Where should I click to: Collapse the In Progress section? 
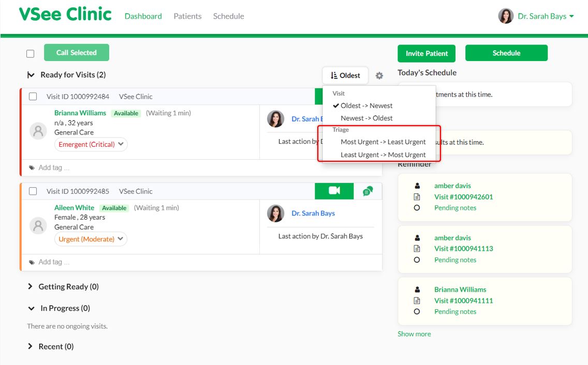click(x=31, y=309)
